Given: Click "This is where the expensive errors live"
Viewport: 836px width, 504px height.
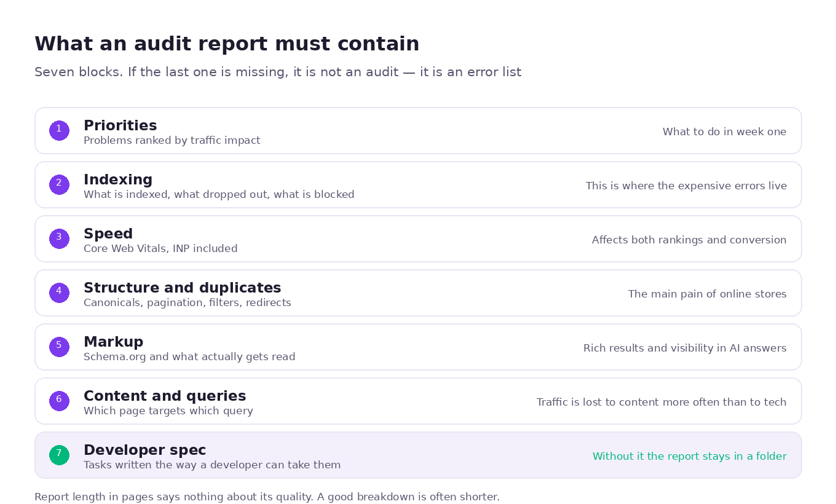Looking at the screenshot, I should [x=686, y=186].
